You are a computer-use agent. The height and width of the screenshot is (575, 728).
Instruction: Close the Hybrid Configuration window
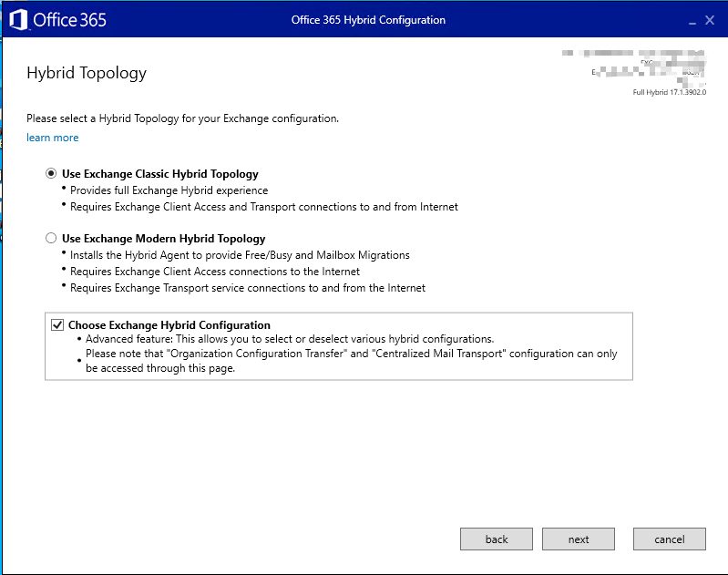coord(710,20)
